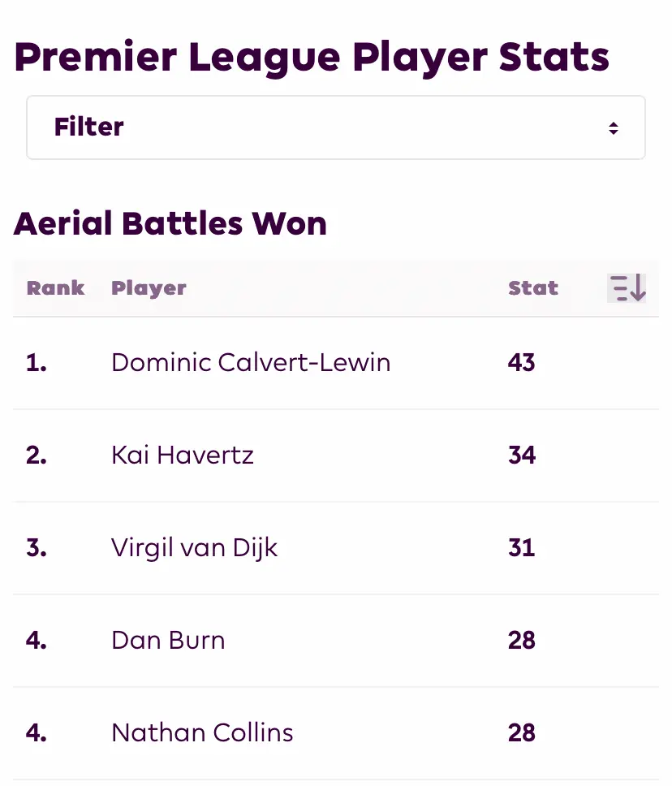672x786 pixels.
Task: Open the Filter dropdown
Action: [x=335, y=127]
